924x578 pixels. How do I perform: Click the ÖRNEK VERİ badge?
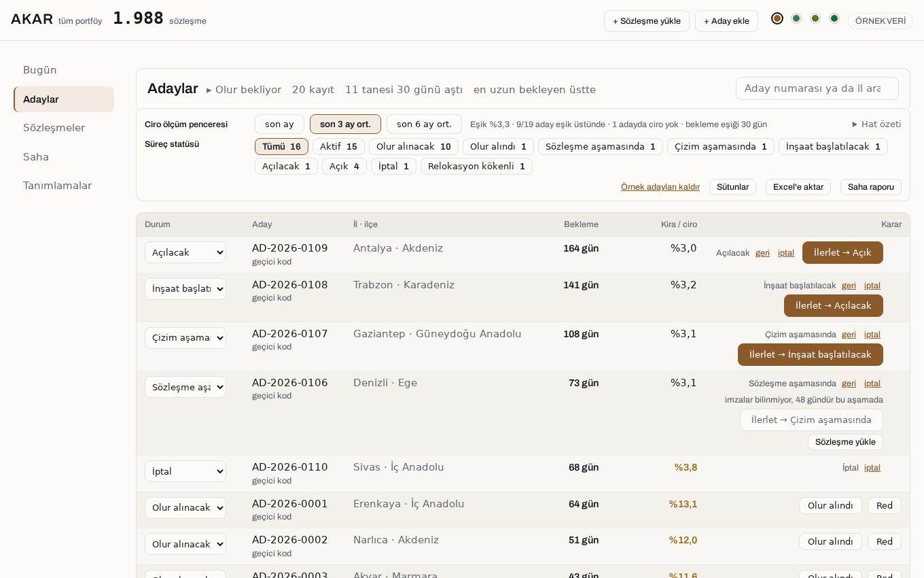(881, 21)
